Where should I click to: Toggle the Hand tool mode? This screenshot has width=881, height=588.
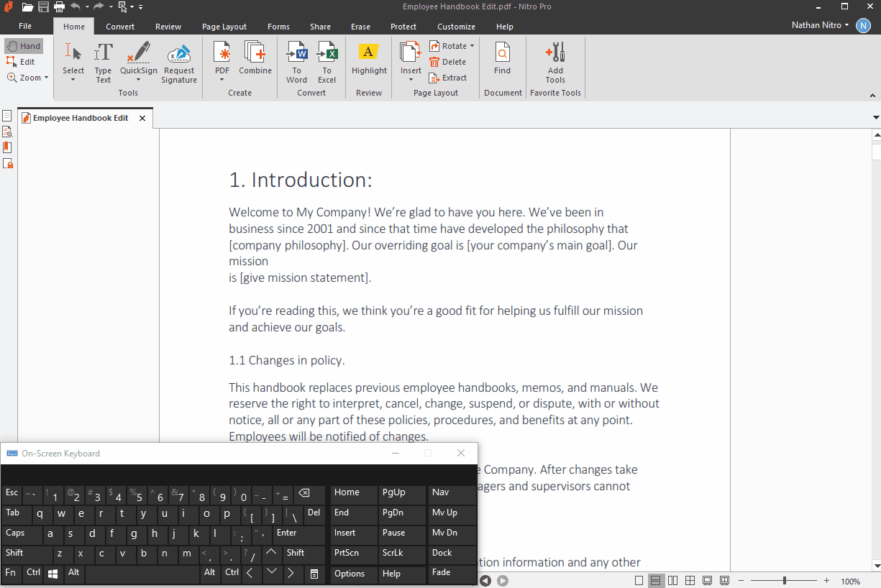[24, 46]
